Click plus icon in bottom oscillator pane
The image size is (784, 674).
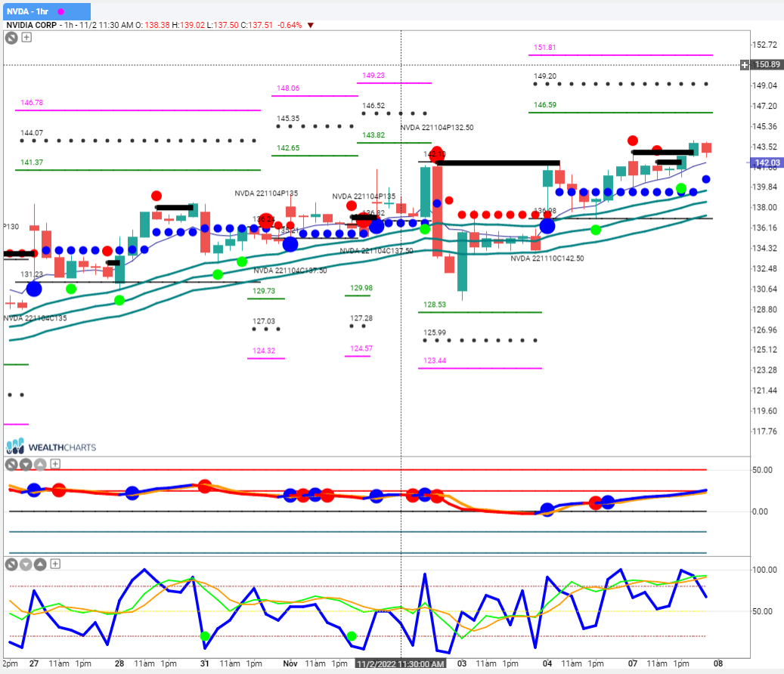55,564
